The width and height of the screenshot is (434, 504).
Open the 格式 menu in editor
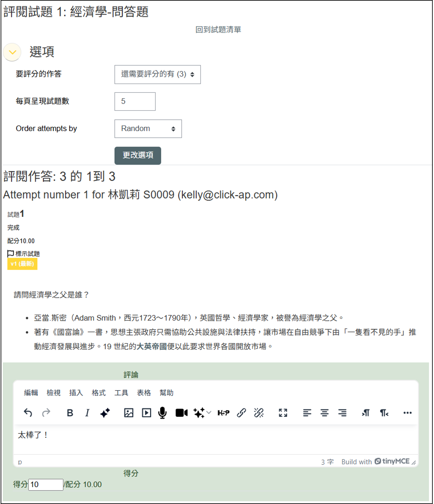(x=99, y=393)
